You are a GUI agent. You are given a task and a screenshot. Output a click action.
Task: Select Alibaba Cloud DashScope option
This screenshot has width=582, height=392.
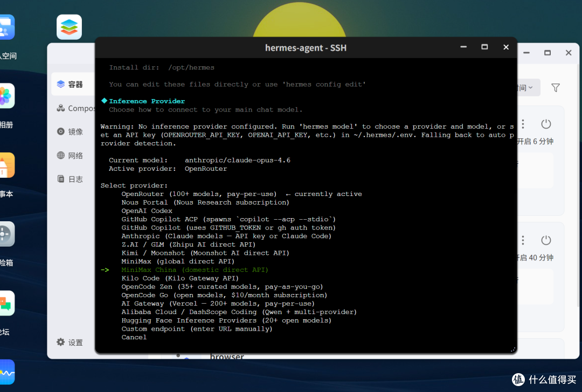(239, 312)
